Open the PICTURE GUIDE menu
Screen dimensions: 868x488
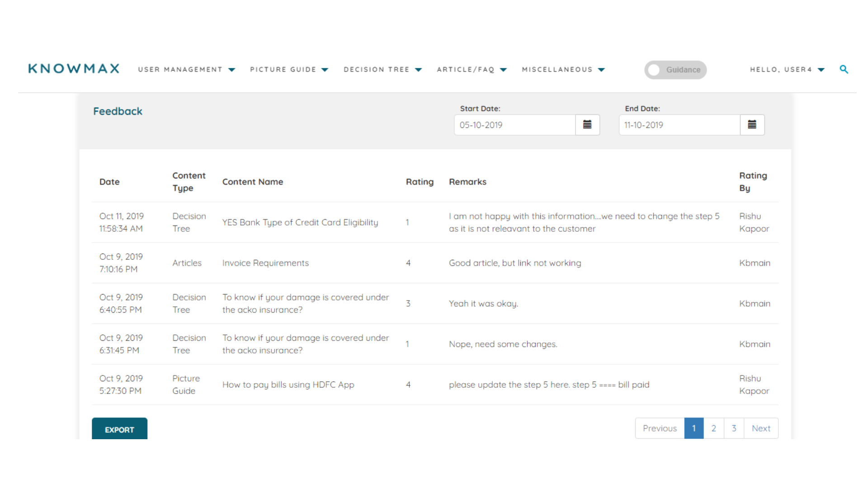[283, 70]
